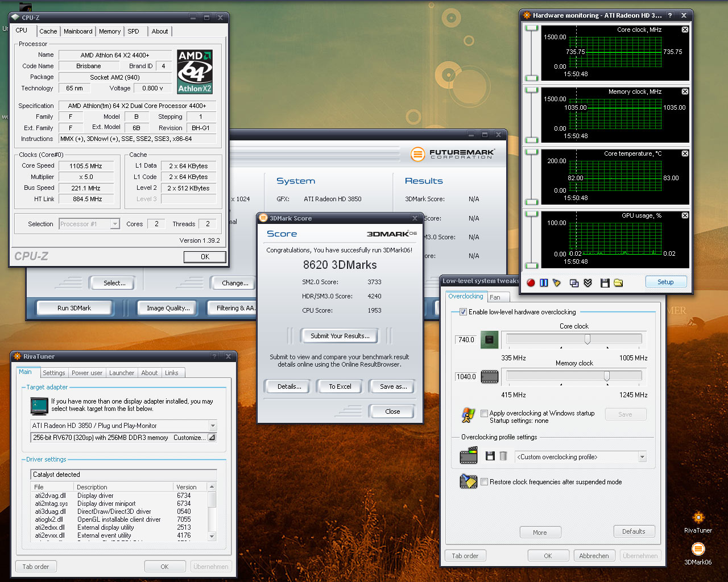Pause hardware monitoring with the blue pause icon
This screenshot has width=728, height=582.
pyautogui.click(x=544, y=282)
